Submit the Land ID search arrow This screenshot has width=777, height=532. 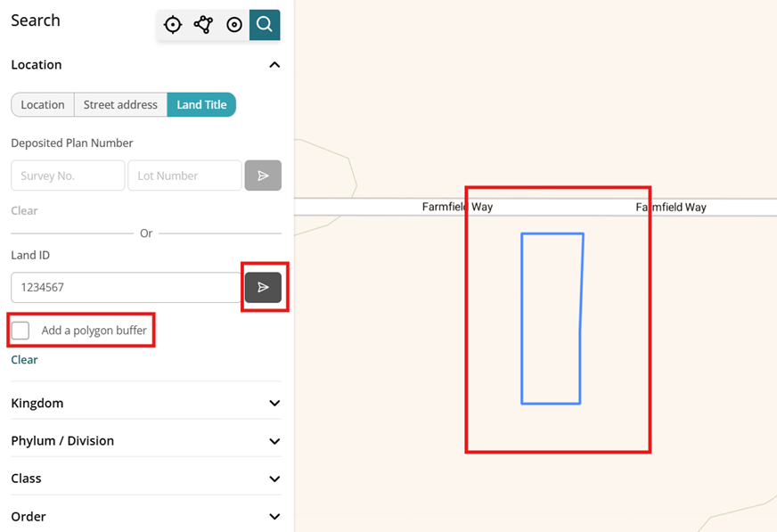(263, 287)
